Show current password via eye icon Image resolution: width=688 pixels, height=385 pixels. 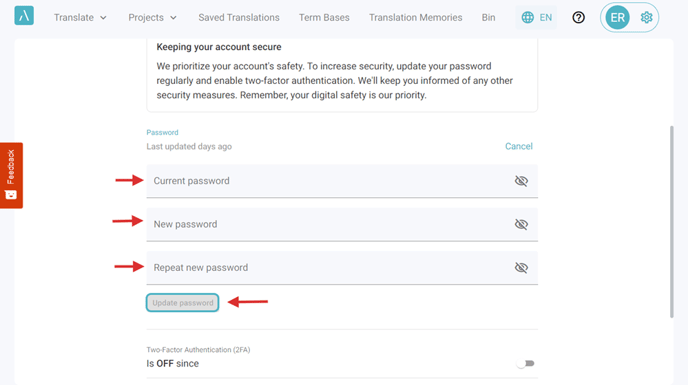click(x=521, y=181)
